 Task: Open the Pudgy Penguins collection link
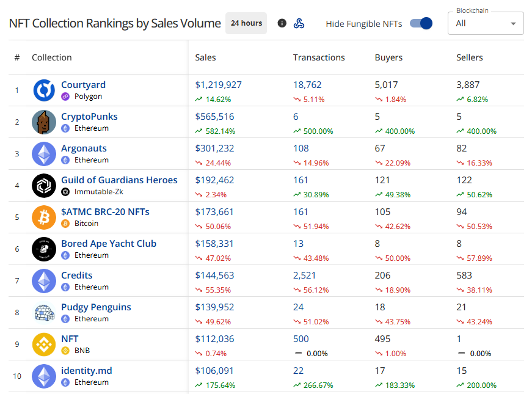pyautogui.click(x=96, y=307)
